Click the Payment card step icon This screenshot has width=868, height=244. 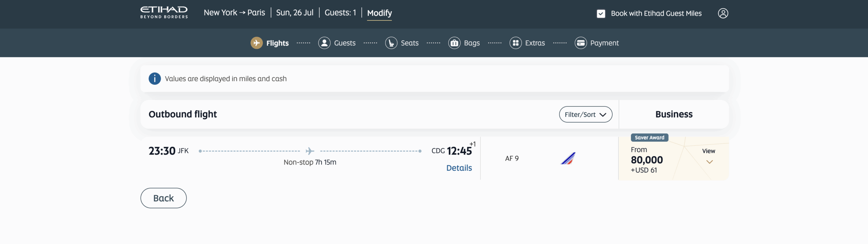581,43
